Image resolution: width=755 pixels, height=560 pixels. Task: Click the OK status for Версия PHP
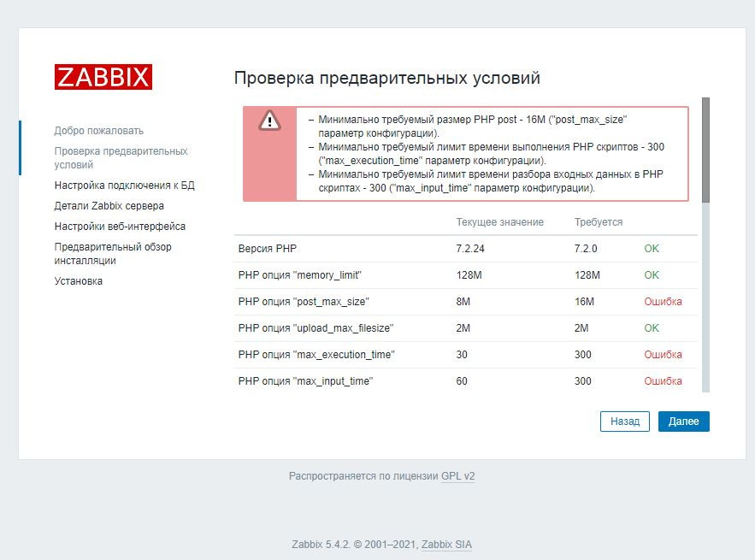652,249
